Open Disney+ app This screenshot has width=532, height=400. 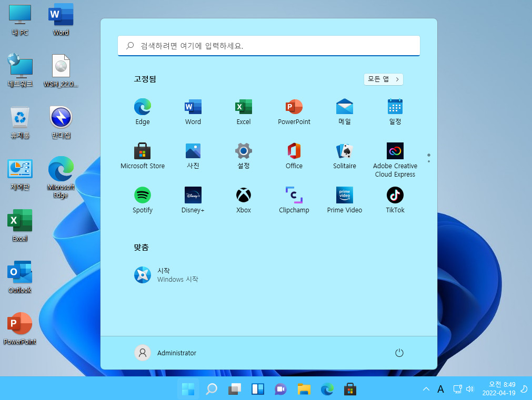click(x=193, y=200)
